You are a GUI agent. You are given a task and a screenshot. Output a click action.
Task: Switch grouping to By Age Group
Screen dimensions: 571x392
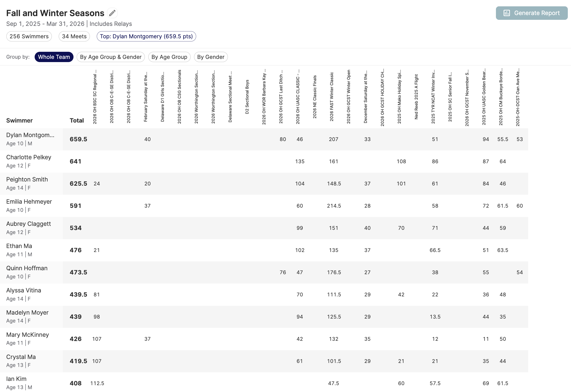point(169,57)
